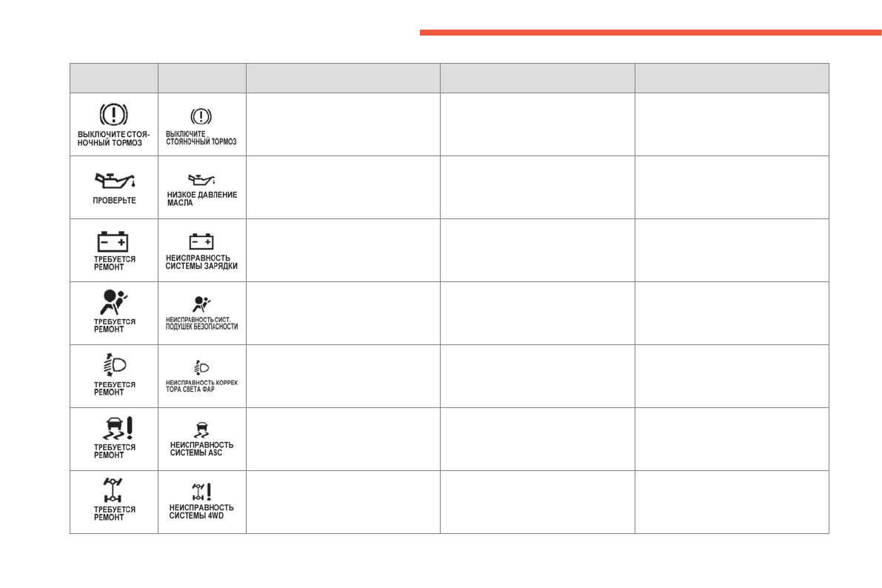Click the orange header bar at top
The image size is (882, 588).
[x=650, y=33]
